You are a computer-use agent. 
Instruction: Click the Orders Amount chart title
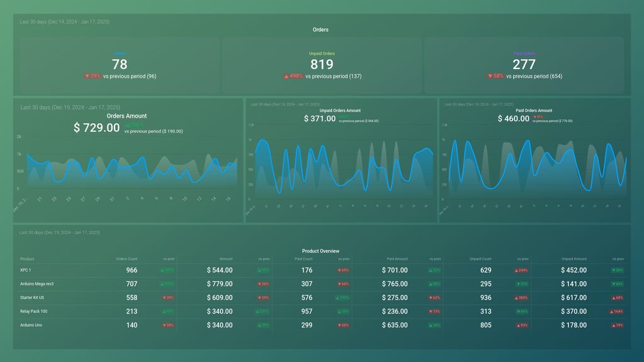click(x=126, y=116)
